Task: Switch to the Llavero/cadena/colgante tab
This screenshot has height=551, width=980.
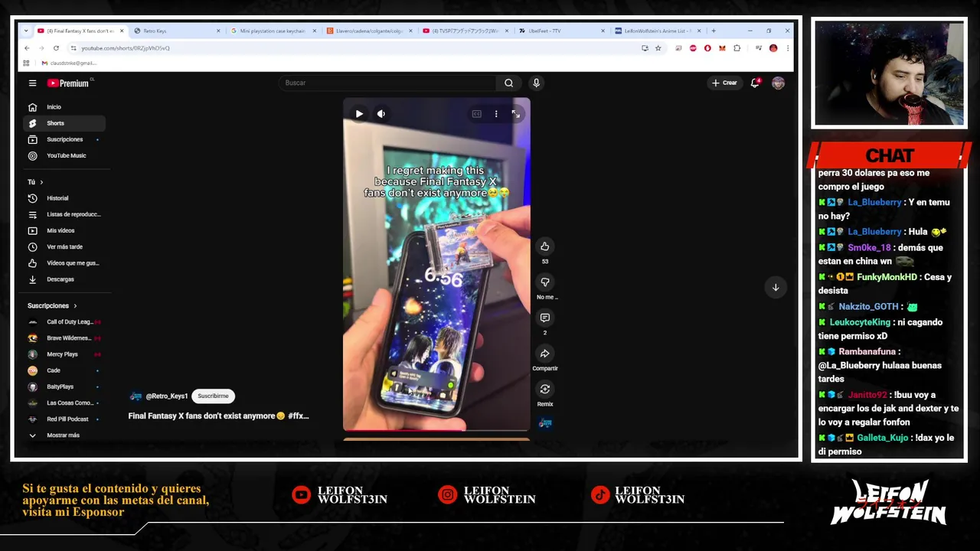Action: pyautogui.click(x=368, y=31)
